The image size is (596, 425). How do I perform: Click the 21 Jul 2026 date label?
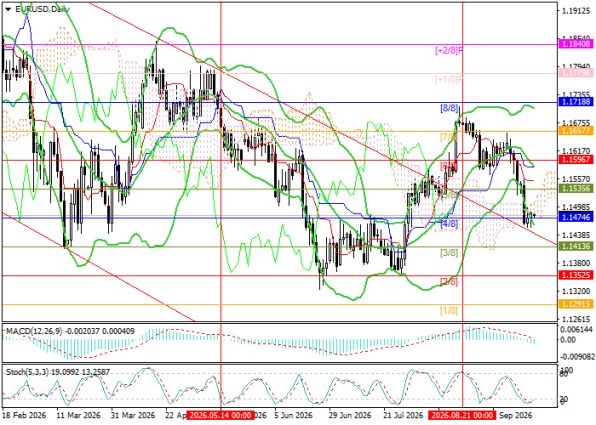(x=404, y=415)
